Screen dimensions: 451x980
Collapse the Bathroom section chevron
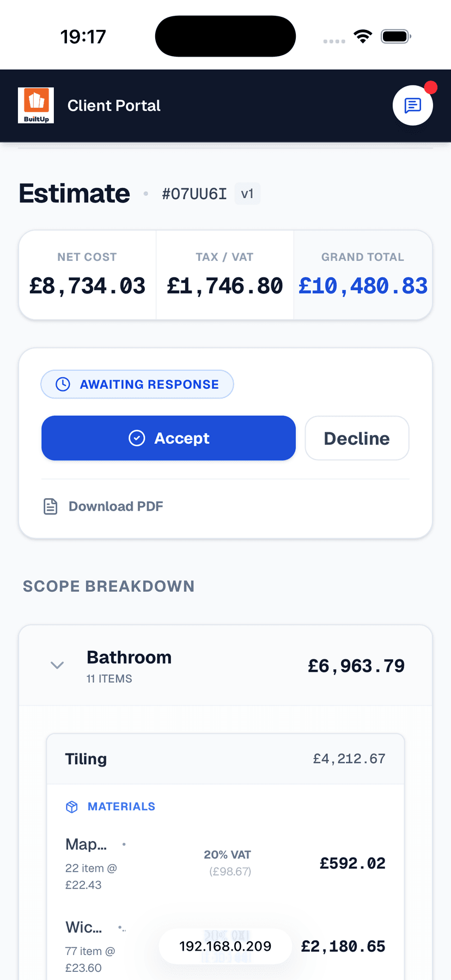pyautogui.click(x=57, y=665)
